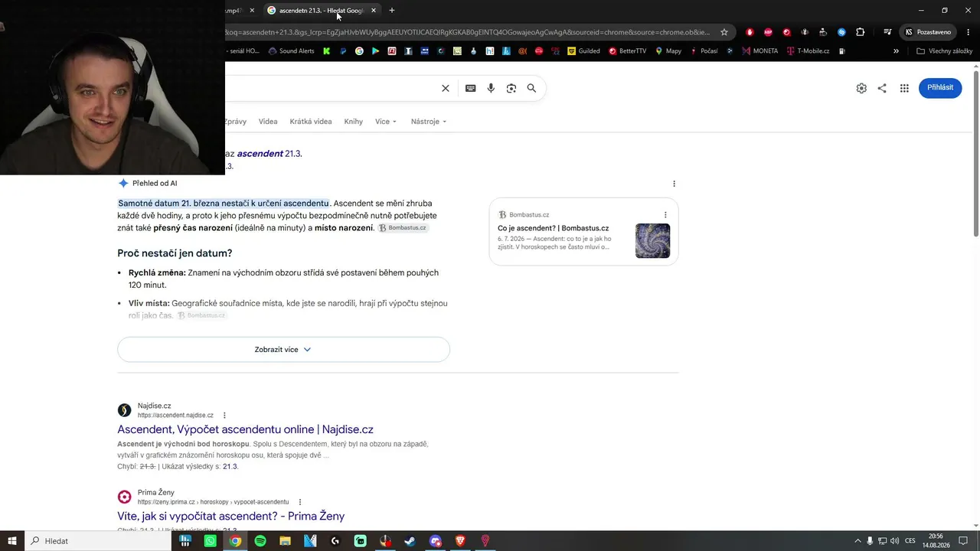The image size is (980, 551).
Task: Open Spotify from the taskbar
Action: 260,541
